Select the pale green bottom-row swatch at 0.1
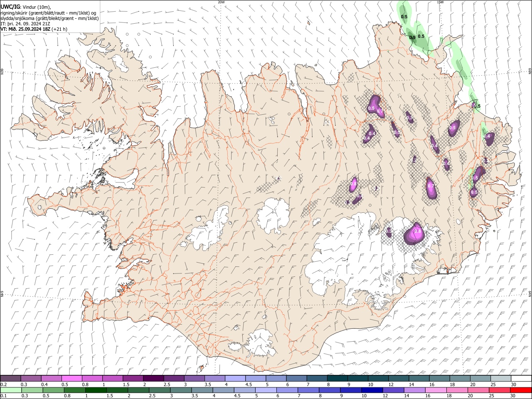 pos(11,390)
